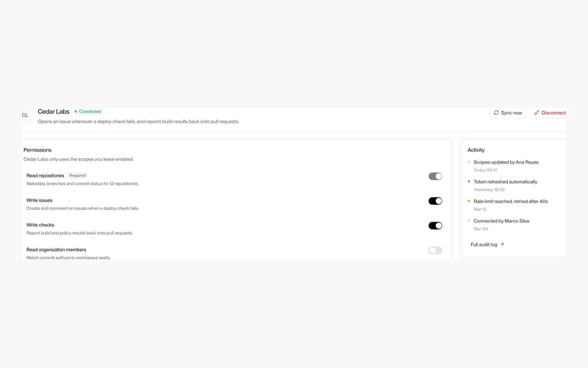Click the Write issues permission label
Image resolution: width=588 pixels, height=368 pixels.
pos(40,200)
